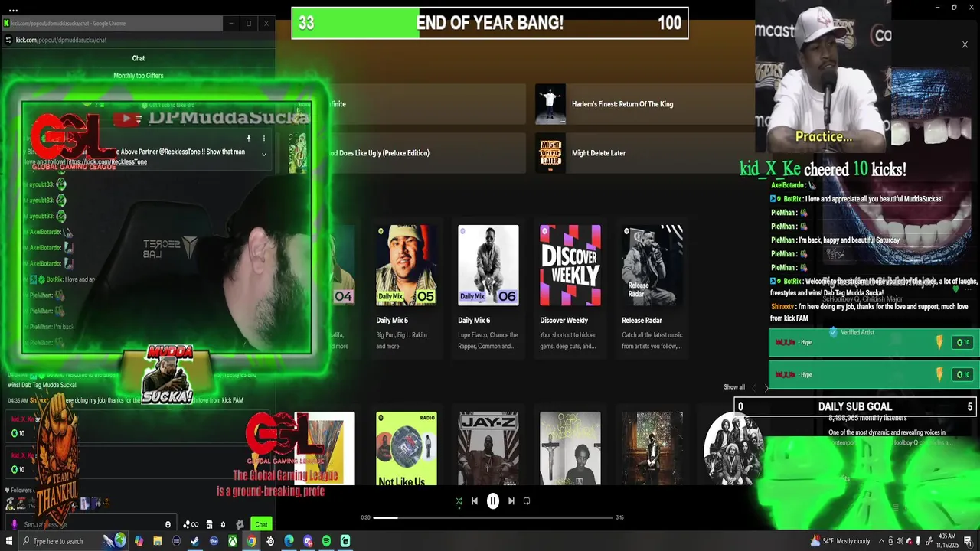980x551 pixels.
Task: Expand the system tray hidden icons arrow
Action: coord(881,541)
